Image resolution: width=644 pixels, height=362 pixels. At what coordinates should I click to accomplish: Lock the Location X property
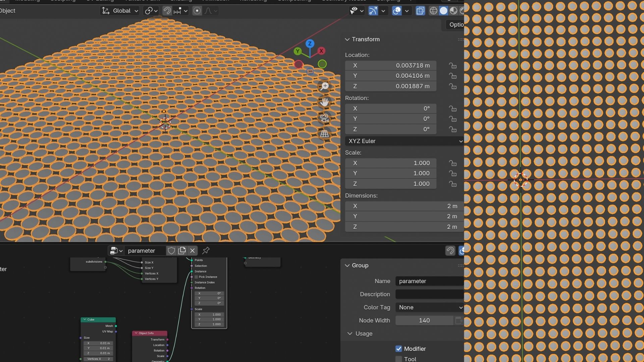(452, 66)
